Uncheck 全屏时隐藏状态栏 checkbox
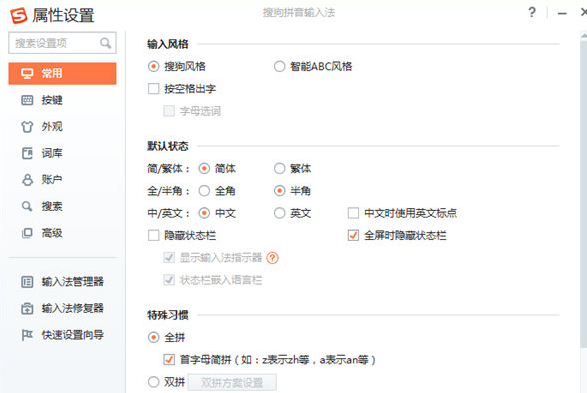Viewport: 587px width, 393px height. (353, 235)
